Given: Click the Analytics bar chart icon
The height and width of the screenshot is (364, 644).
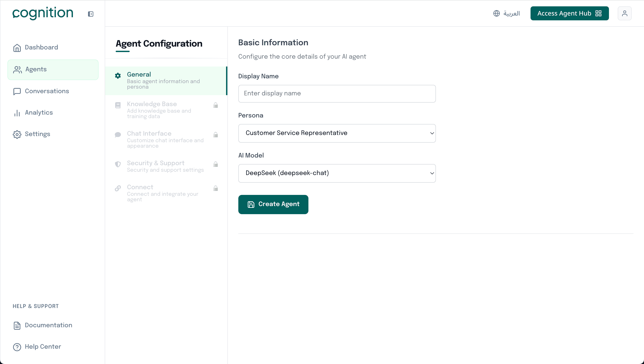Looking at the screenshot, I should tap(17, 113).
